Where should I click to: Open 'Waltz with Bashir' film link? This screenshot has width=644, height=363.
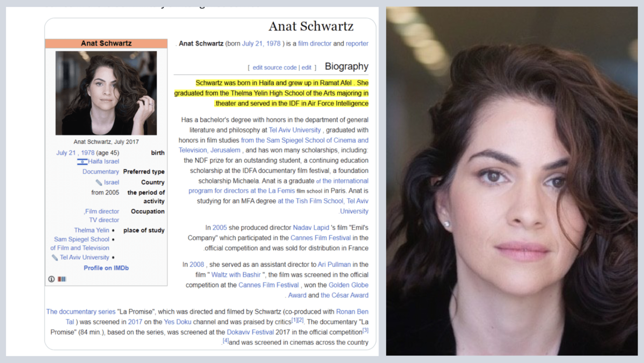[236, 275]
